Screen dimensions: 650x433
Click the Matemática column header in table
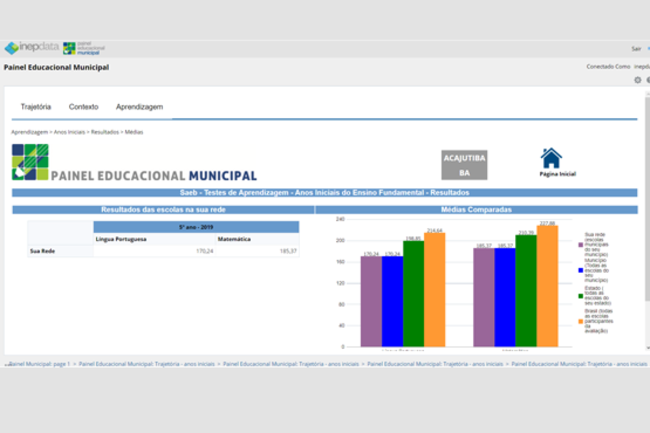click(x=234, y=240)
